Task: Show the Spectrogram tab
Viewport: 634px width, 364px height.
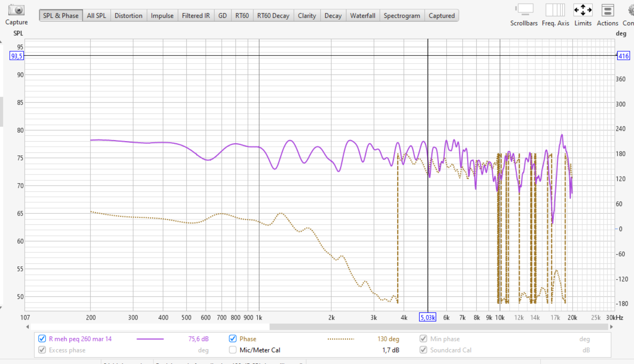Action: tap(402, 15)
